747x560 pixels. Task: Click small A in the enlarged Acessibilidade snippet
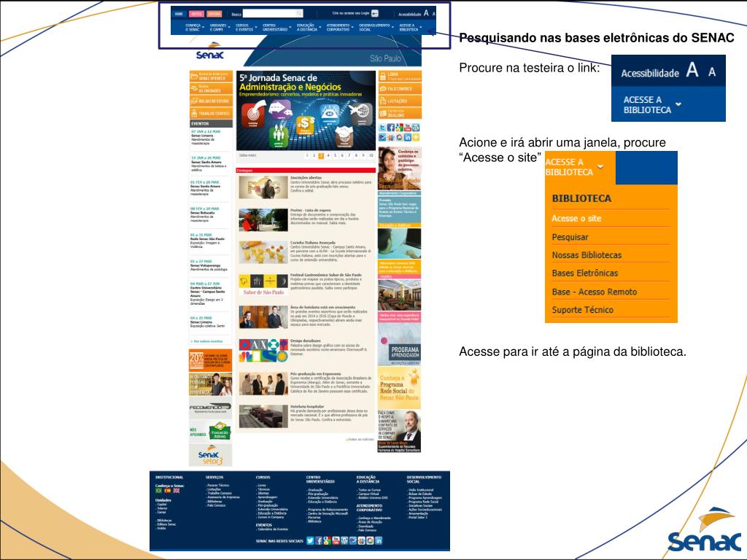[712, 72]
